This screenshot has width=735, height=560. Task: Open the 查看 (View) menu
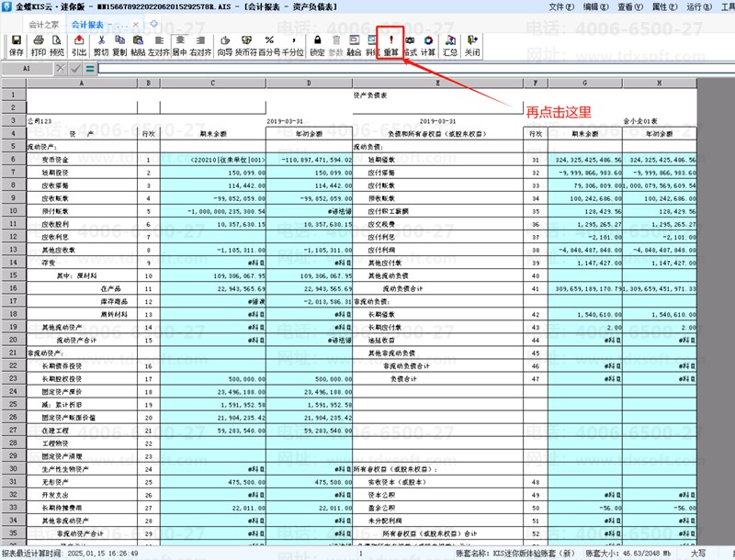coord(630,6)
